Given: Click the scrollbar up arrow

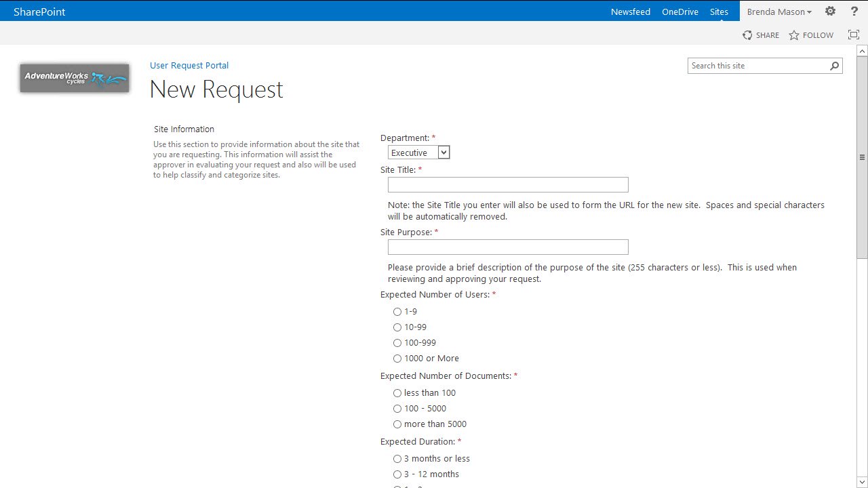Looking at the screenshot, I should 862,51.
